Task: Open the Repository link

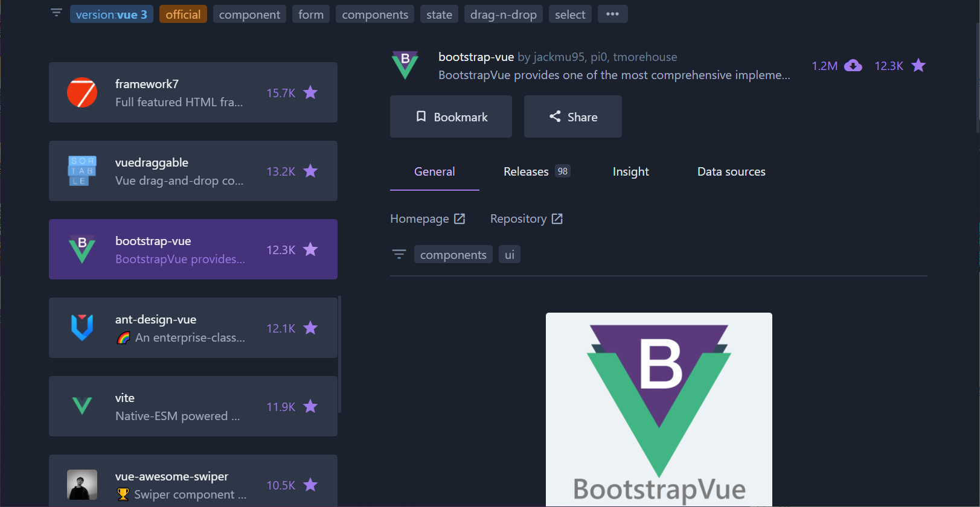Action: click(x=527, y=218)
